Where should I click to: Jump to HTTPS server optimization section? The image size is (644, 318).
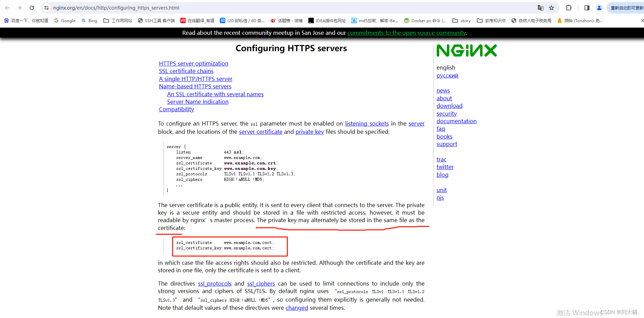point(194,63)
